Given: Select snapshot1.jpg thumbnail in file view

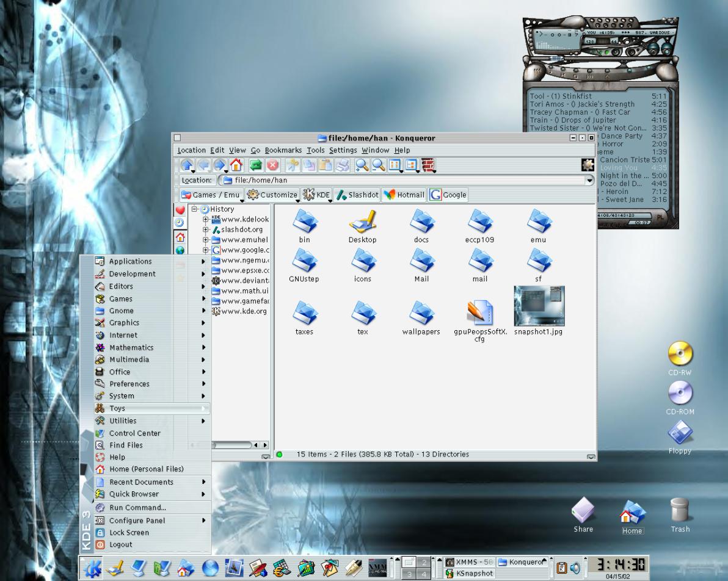Looking at the screenshot, I should click(539, 310).
